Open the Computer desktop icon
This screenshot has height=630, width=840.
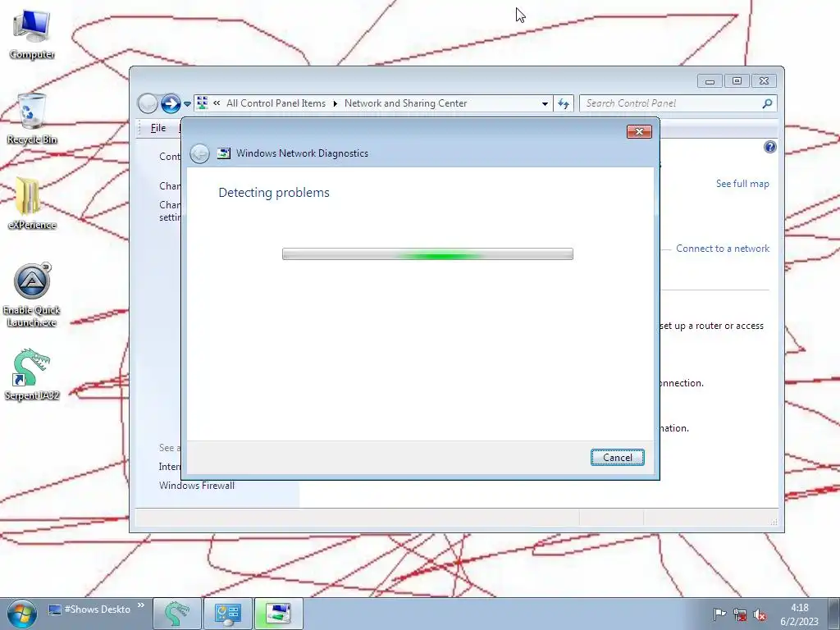[32, 34]
